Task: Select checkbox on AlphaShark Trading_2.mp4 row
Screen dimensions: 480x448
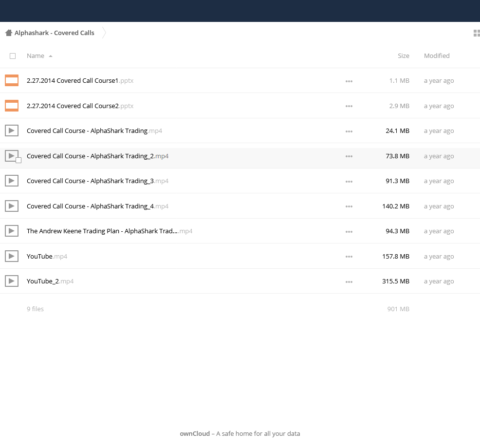Action: click(18, 160)
